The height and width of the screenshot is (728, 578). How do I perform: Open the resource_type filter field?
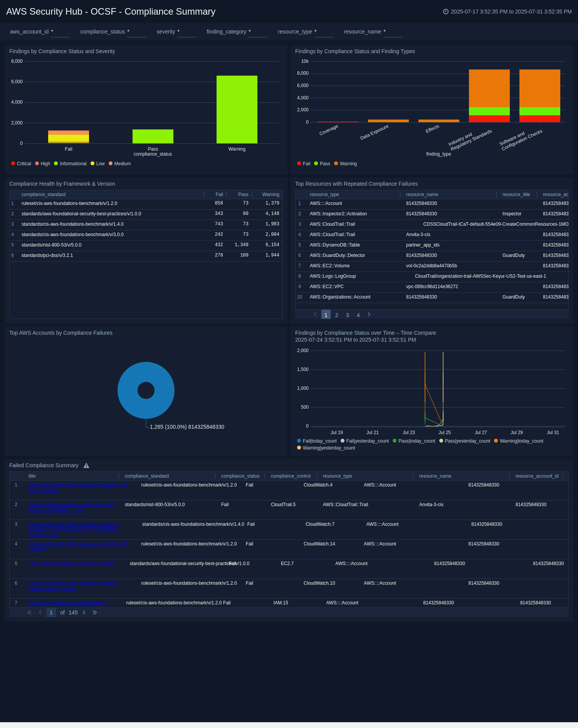(x=324, y=32)
